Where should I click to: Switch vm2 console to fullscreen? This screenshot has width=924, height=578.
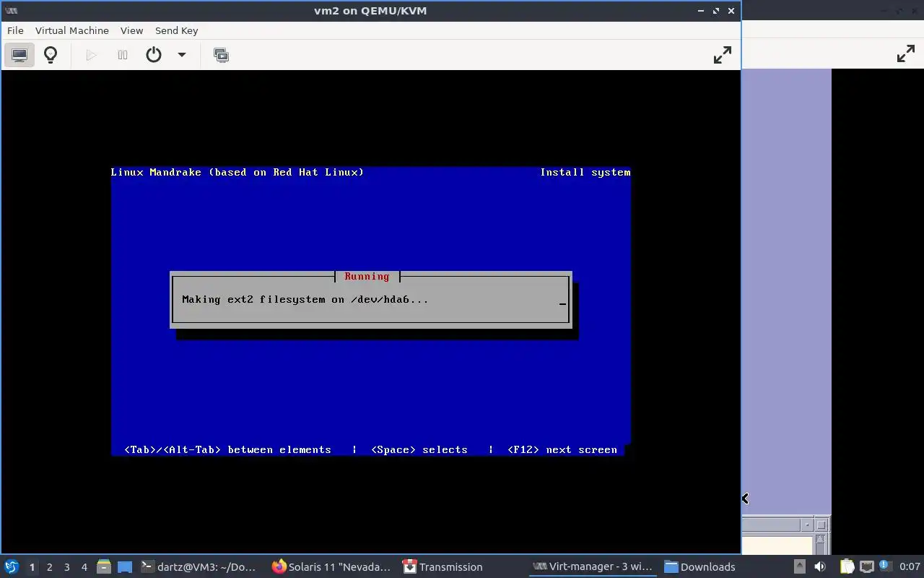point(722,55)
